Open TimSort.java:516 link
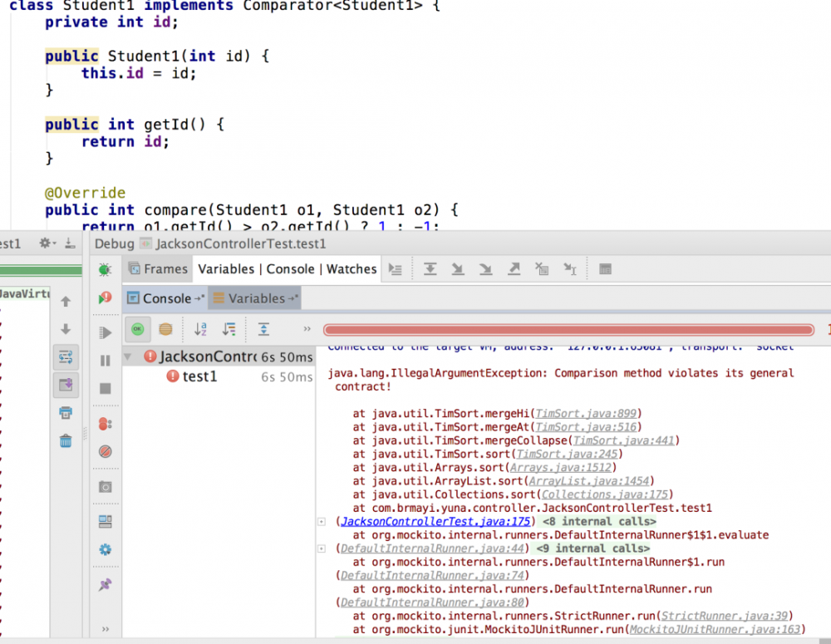The image size is (831, 644). [x=586, y=427]
